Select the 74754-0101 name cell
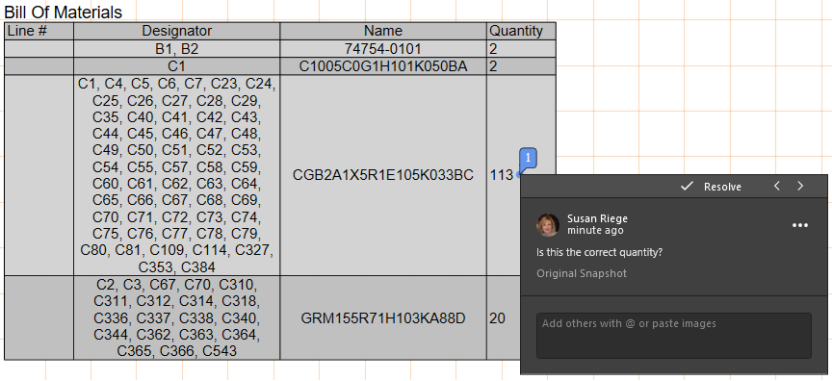Image resolution: width=832 pixels, height=381 pixels. [383, 49]
